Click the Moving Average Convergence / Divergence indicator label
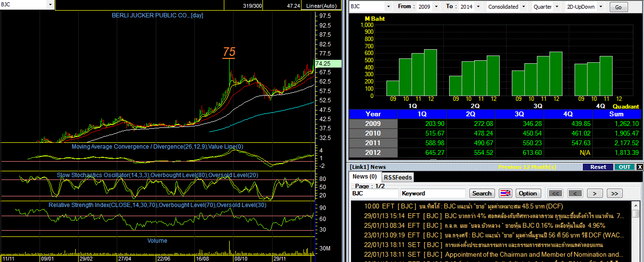The image size is (644, 262). pyautogui.click(x=157, y=147)
